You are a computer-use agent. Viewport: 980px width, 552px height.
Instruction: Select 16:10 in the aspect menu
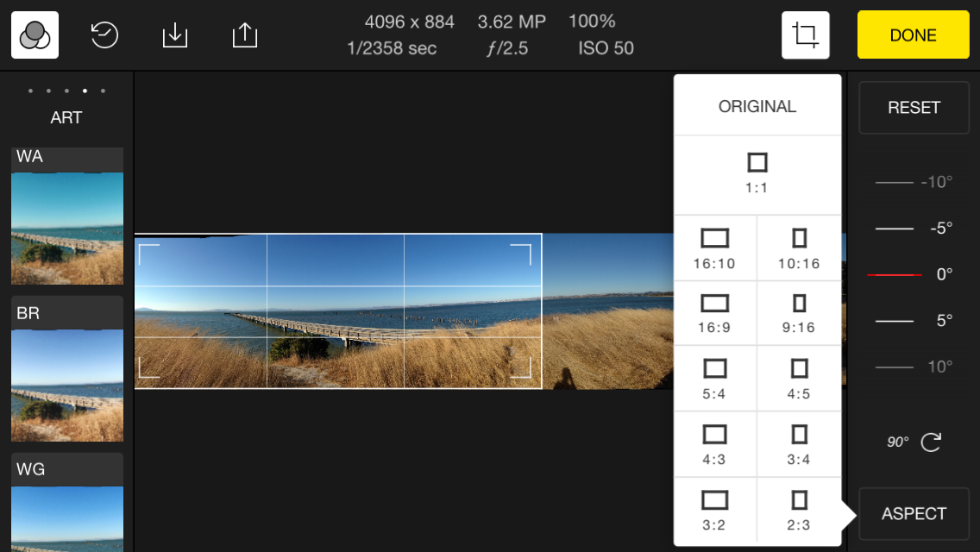(714, 248)
